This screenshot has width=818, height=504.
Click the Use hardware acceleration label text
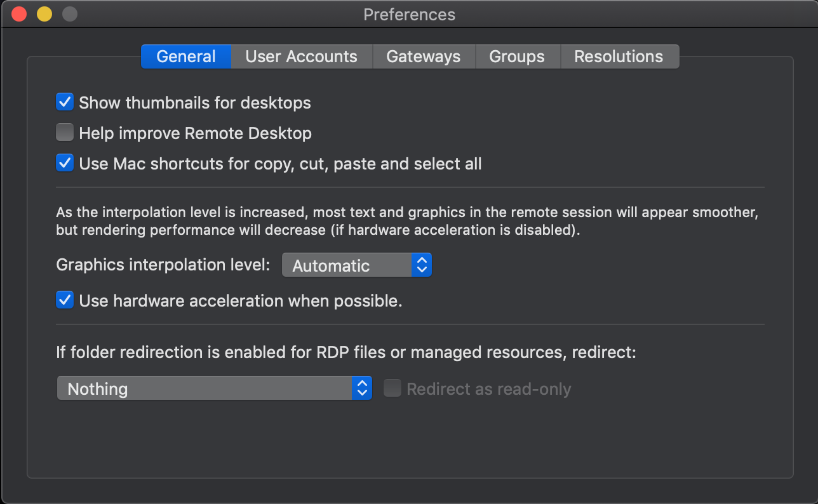pos(240,300)
